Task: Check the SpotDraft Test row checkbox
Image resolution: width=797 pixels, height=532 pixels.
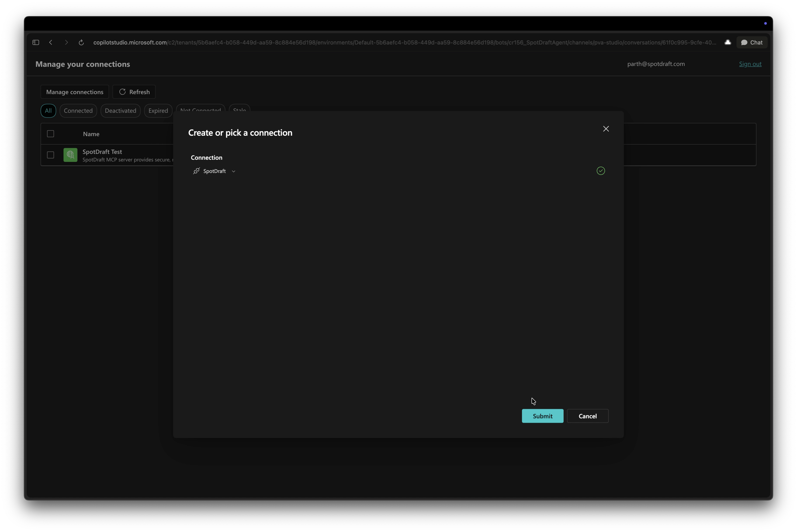Action: pyautogui.click(x=51, y=155)
